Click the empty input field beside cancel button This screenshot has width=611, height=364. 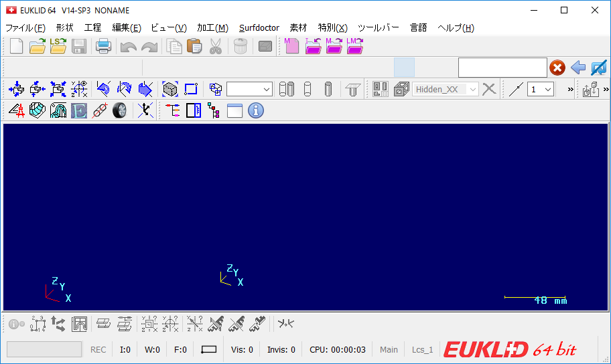[502, 68]
